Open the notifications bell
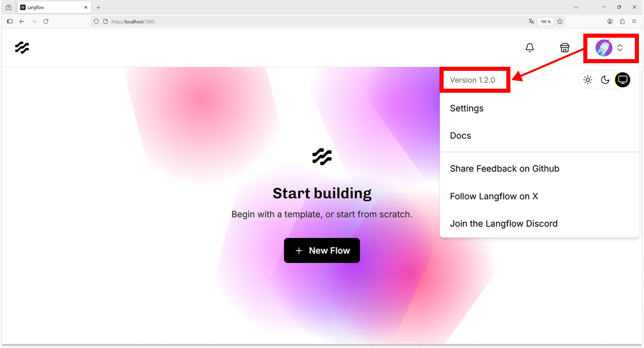 coord(530,48)
